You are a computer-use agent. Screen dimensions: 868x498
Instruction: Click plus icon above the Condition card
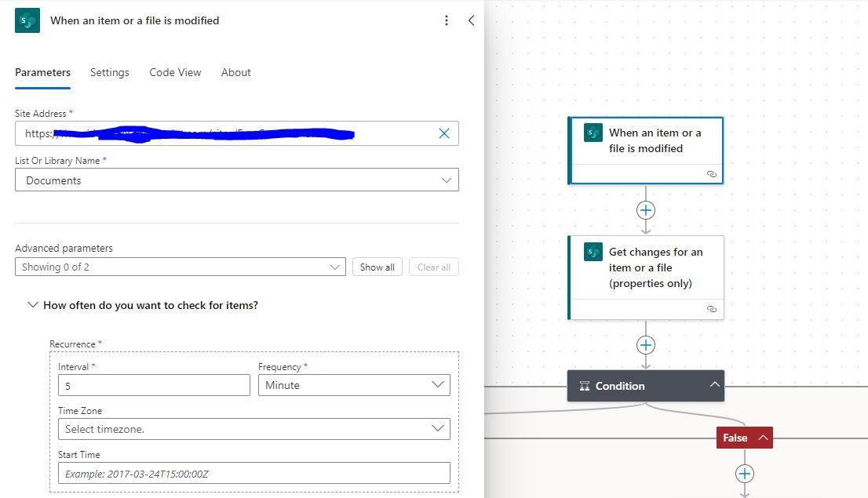point(645,345)
